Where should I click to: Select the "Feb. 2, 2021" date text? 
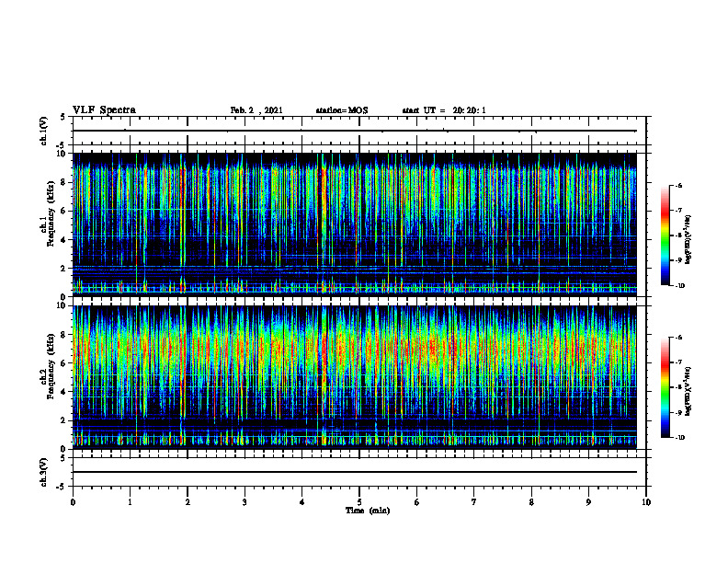click(x=256, y=110)
